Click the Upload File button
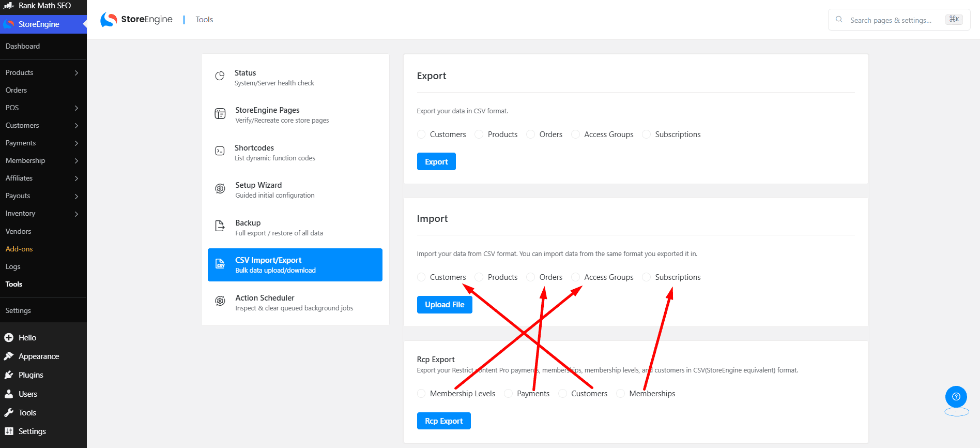The image size is (980, 448). click(445, 305)
